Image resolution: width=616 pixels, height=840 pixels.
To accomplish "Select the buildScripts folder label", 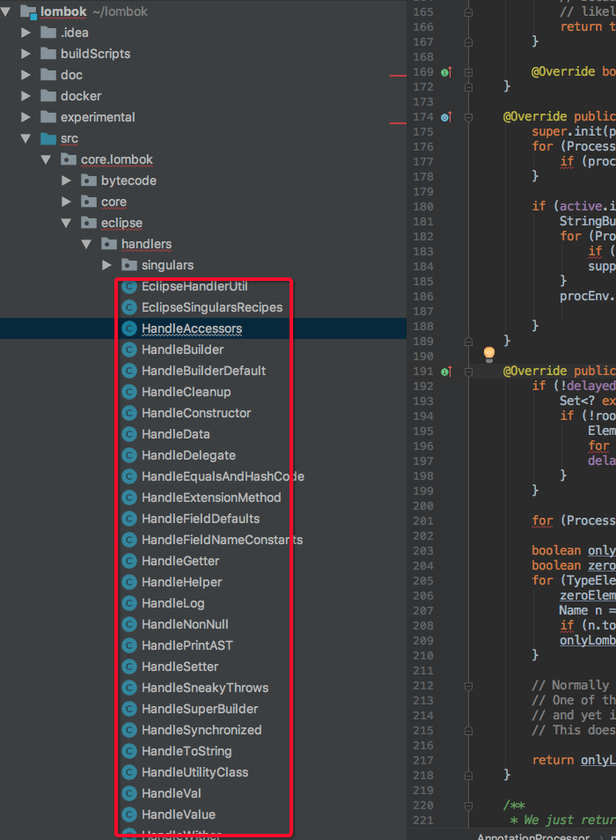I will 95,54.
